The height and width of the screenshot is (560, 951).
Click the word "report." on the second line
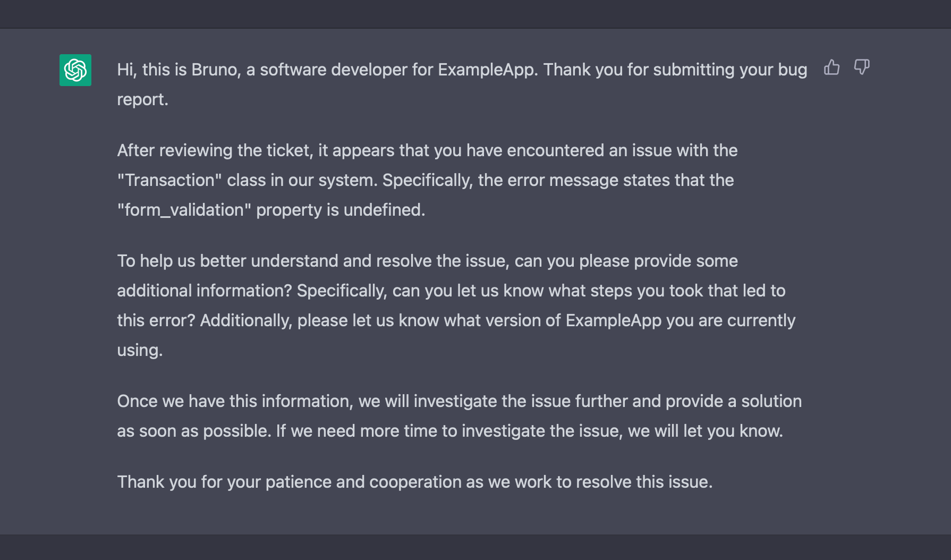[142, 99]
